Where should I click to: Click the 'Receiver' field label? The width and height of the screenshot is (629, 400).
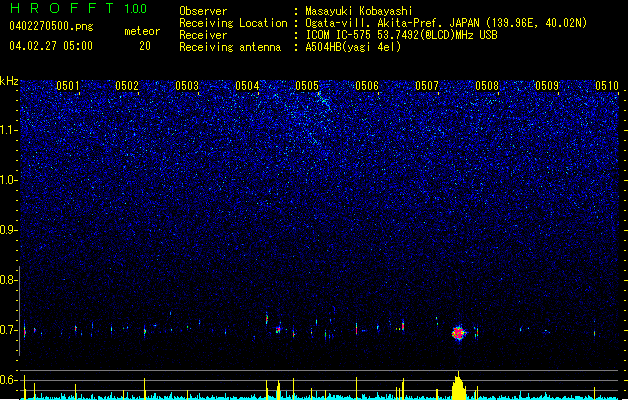203,35
